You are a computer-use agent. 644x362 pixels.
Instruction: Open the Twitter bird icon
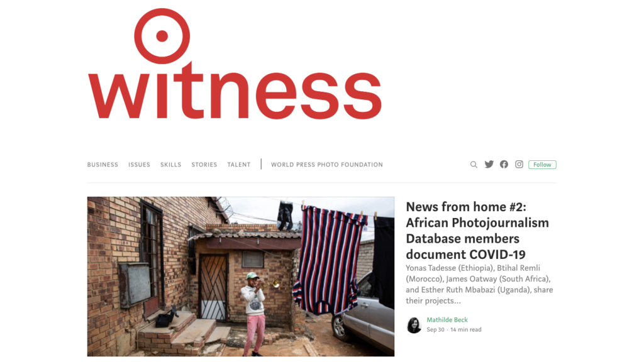point(489,164)
